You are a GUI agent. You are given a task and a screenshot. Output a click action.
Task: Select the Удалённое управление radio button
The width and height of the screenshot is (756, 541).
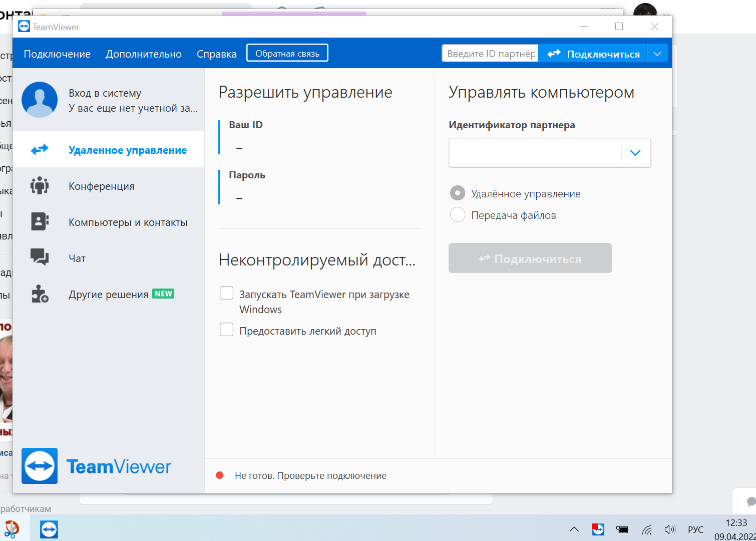[x=458, y=193]
